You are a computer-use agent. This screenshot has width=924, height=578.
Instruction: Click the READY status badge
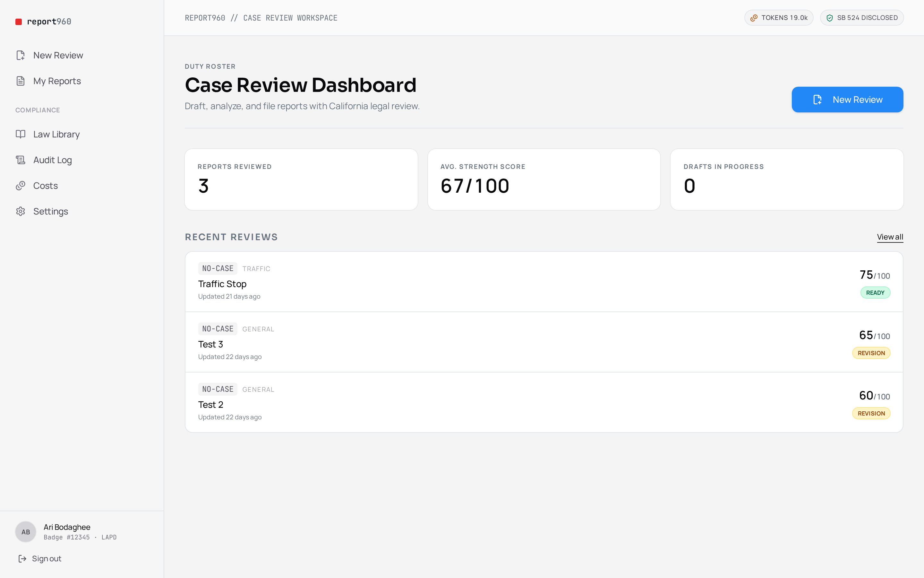tap(875, 293)
